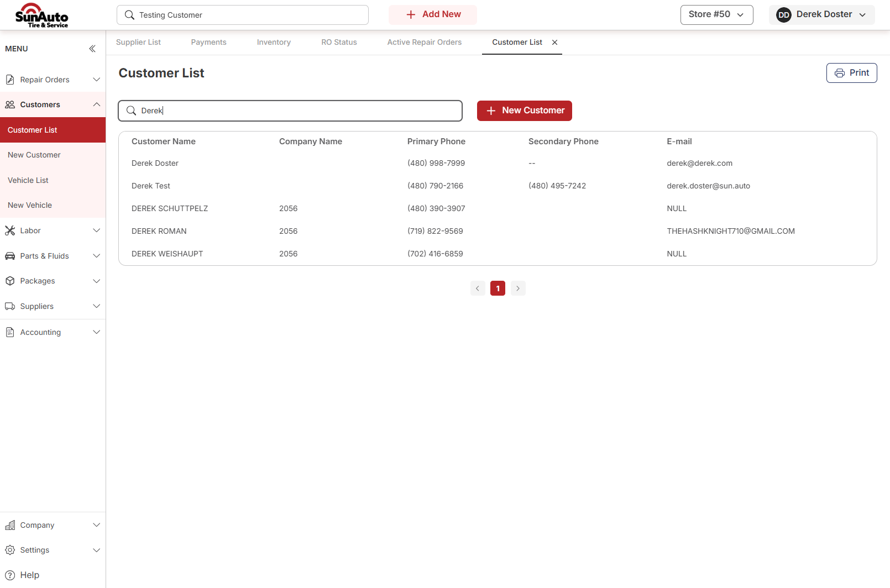Expand the Packages menu chevron

[x=97, y=281]
